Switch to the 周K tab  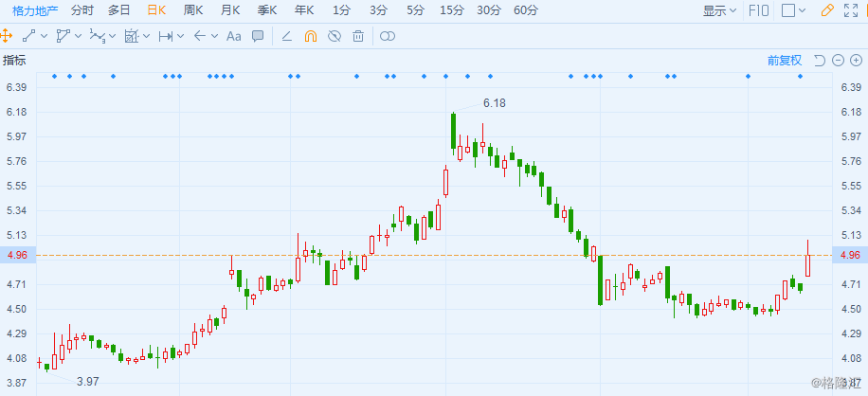tap(193, 10)
